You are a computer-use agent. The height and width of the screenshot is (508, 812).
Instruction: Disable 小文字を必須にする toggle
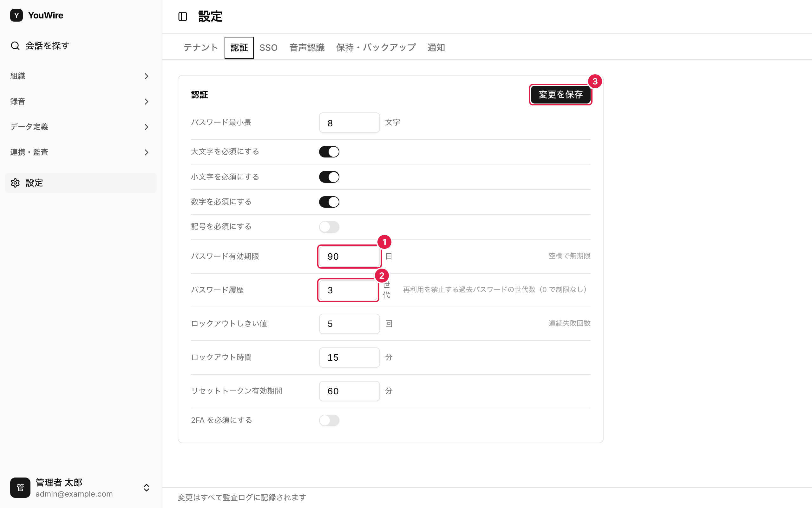(329, 177)
